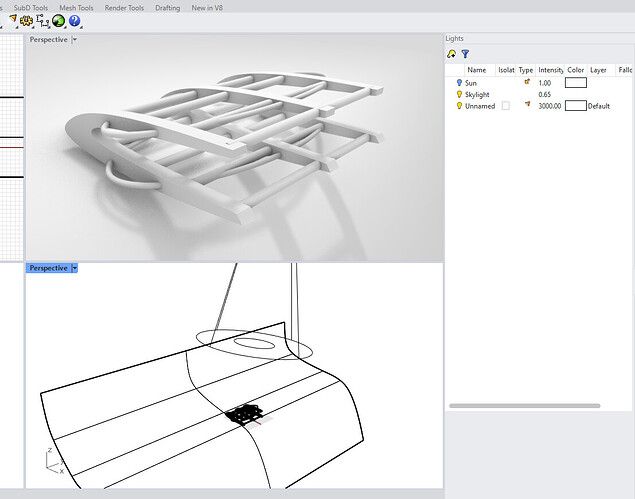Click Unnamed intensity value 3000.00
Screen dimensions: 635x499
tap(550, 106)
